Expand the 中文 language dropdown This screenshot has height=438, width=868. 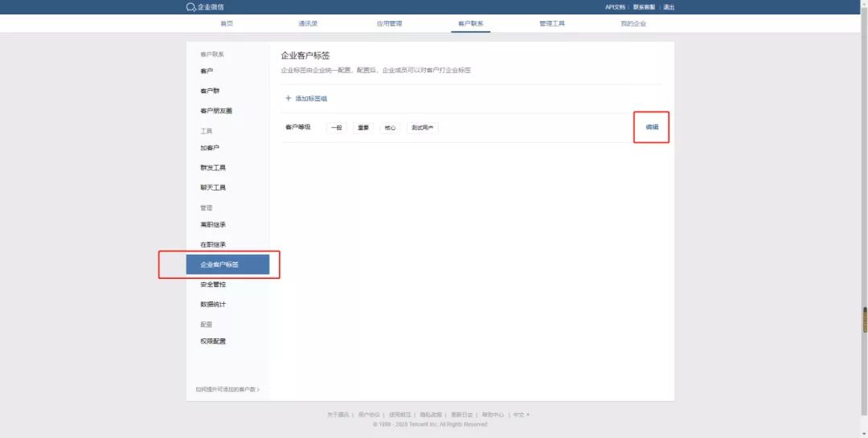point(521,415)
